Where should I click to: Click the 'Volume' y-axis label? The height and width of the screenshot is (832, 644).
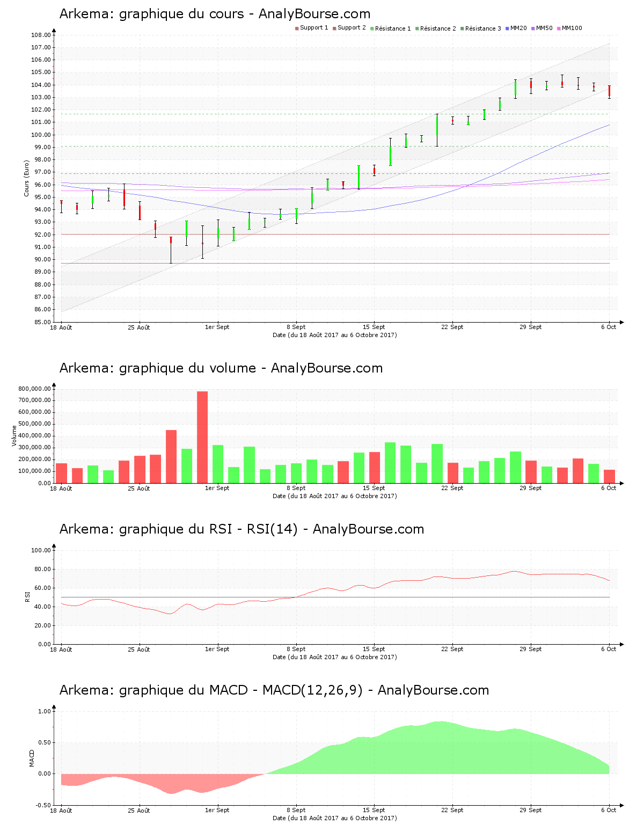tap(14, 435)
